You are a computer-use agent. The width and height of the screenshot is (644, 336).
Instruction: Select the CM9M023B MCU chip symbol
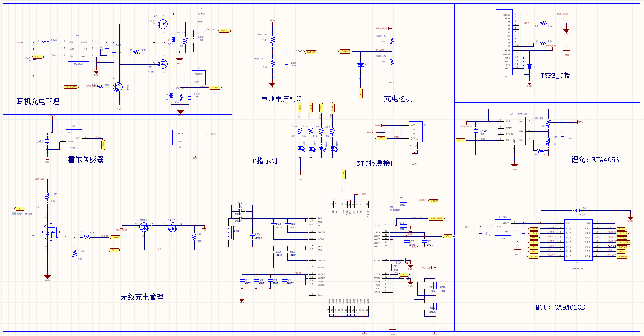[578, 240]
